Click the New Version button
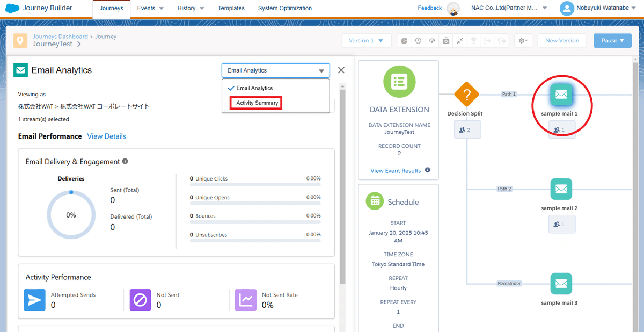644x332 pixels. coord(562,41)
